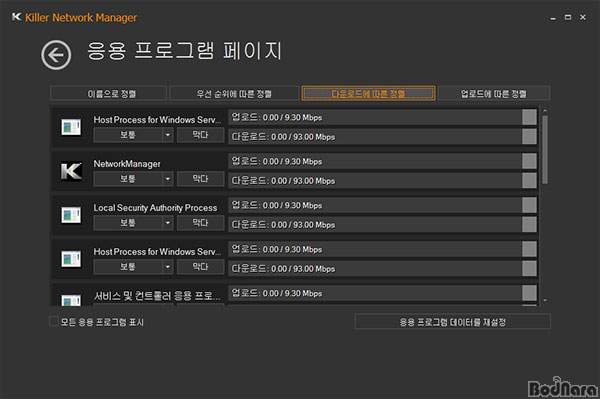Click the 서비스 및 컨트롤러 응용 프로... row name

click(x=157, y=296)
